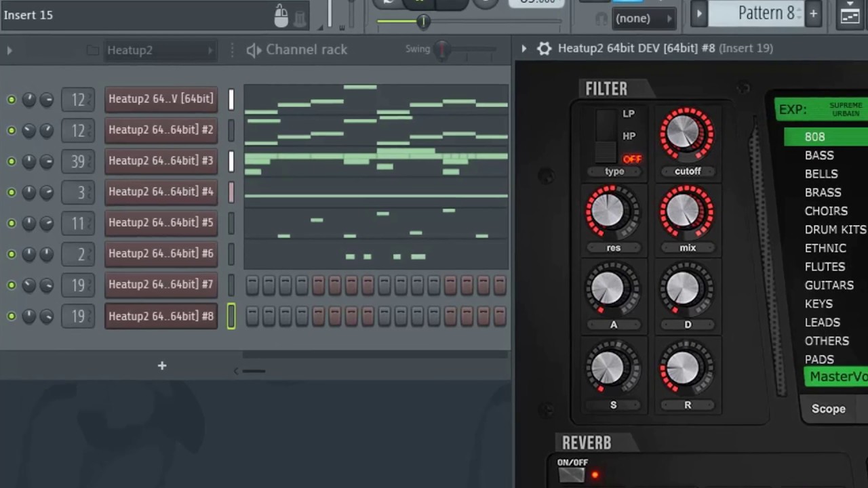
Task: Add a new channel with the plus button
Action: pyautogui.click(x=162, y=366)
